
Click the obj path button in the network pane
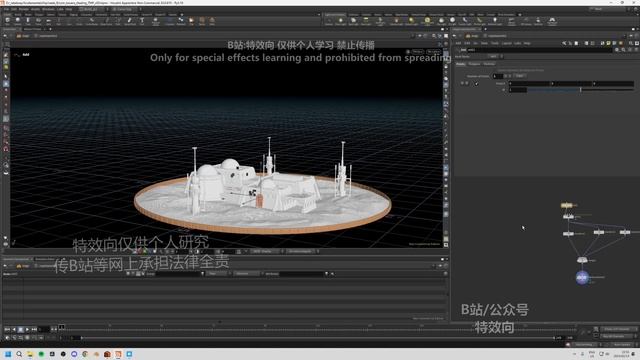[x=473, y=36]
